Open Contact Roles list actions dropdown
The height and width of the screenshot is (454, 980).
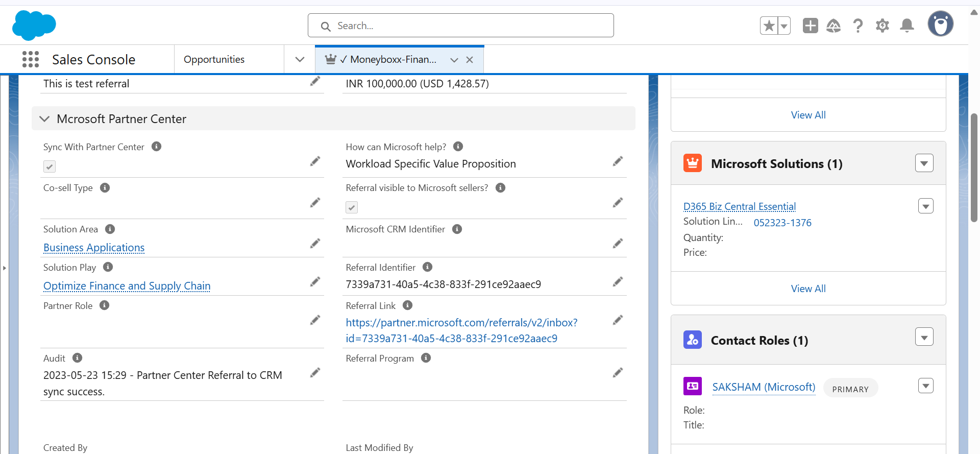(924, 337)
